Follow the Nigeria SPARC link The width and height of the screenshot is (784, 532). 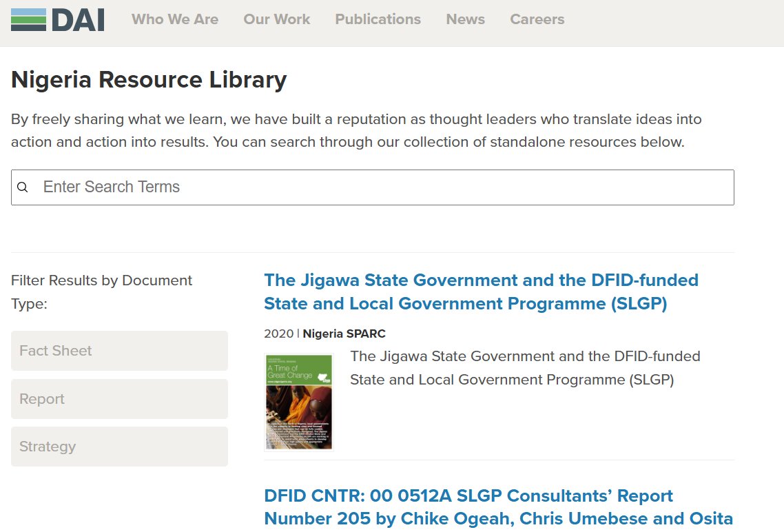[x=344, y=334]
